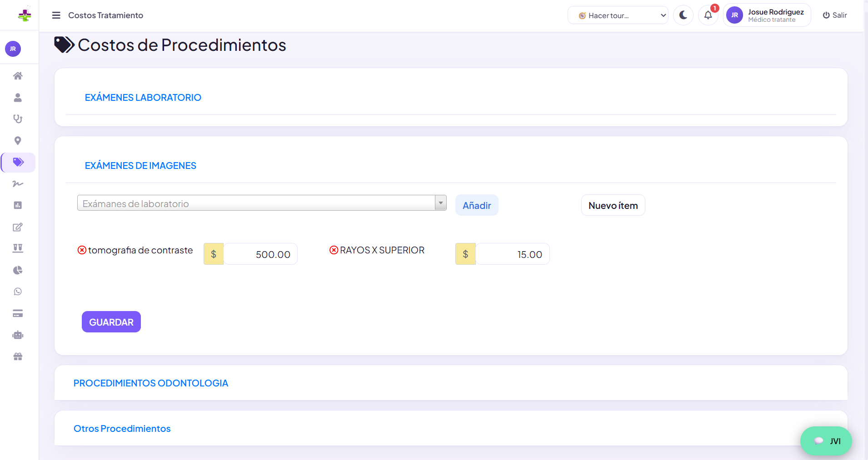The width and height of the screenshot is (868, 460).
Task: Edit the tomografia de contraste price field
Action: [260, 254]
